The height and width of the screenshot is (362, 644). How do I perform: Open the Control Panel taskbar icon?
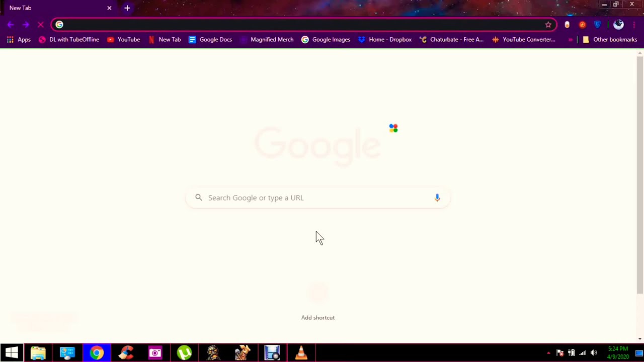[x=67, y=352]
